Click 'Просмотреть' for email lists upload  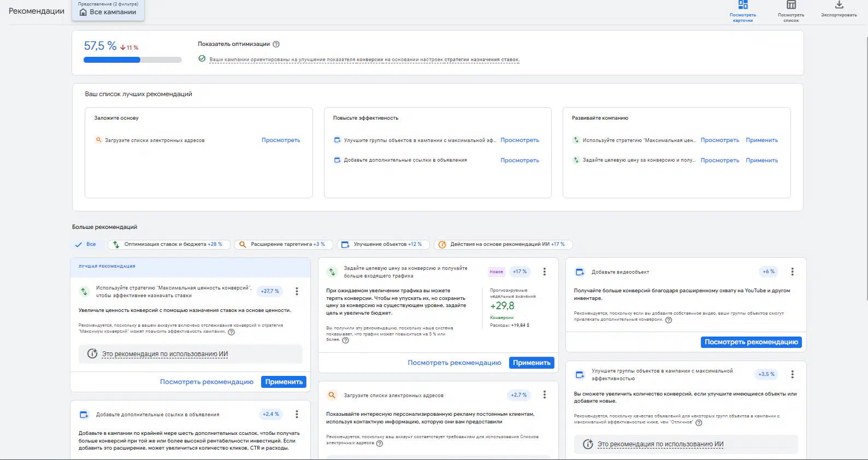click(281, 140)
